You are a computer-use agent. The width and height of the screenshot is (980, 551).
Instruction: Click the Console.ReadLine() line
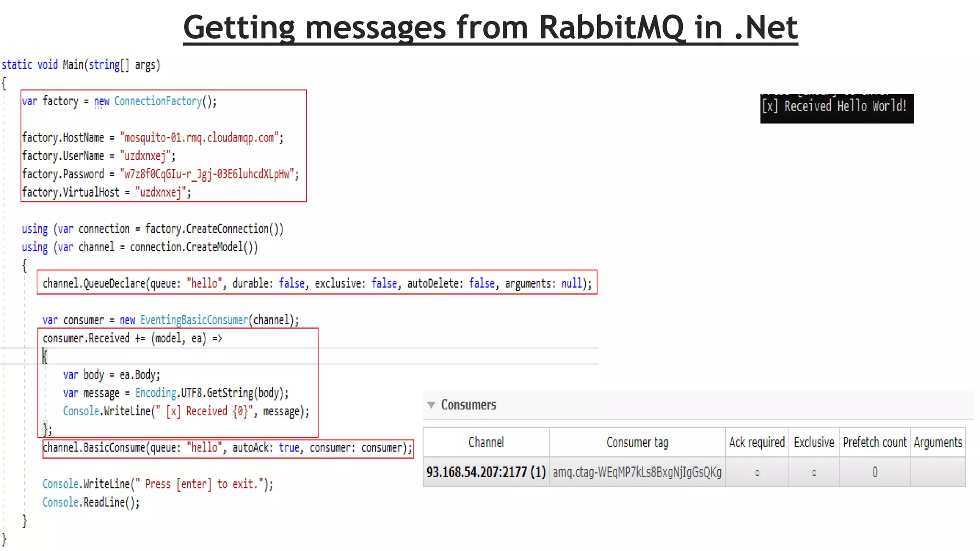tap(91, 502)
